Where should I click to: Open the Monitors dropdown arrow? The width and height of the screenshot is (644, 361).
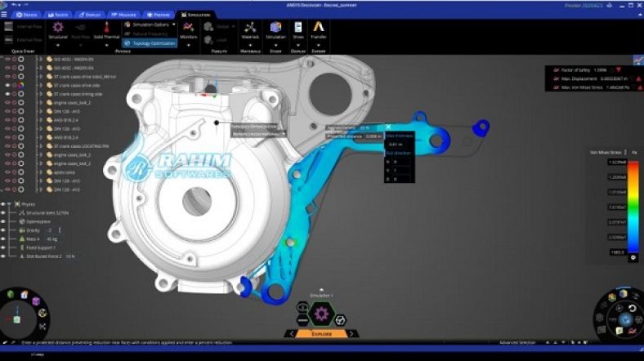point(189,45)
